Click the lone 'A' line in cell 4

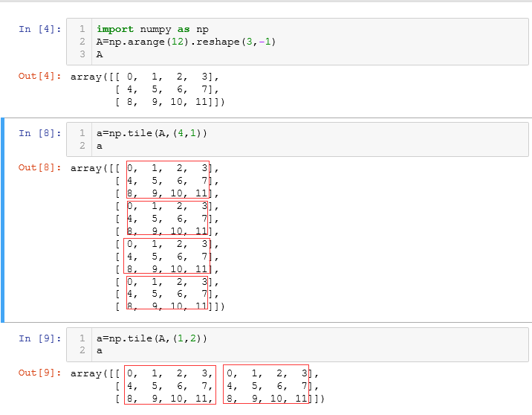pos(100,54)
